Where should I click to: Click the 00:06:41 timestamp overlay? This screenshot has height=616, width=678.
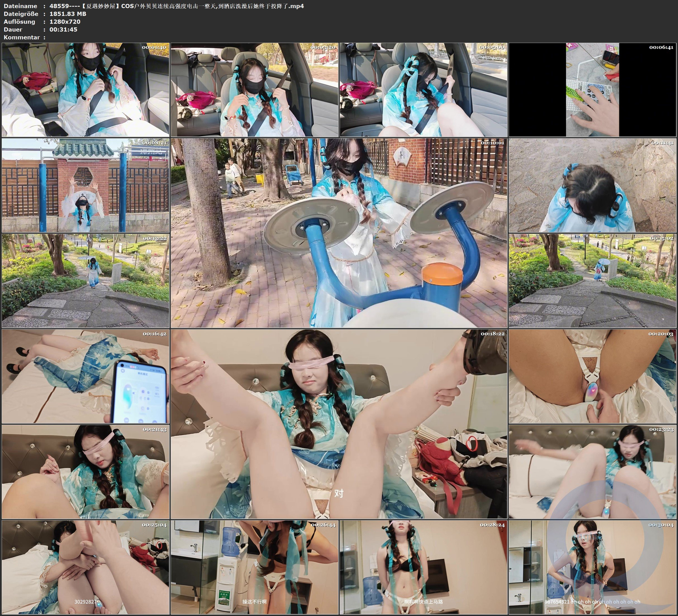[661, 47]
